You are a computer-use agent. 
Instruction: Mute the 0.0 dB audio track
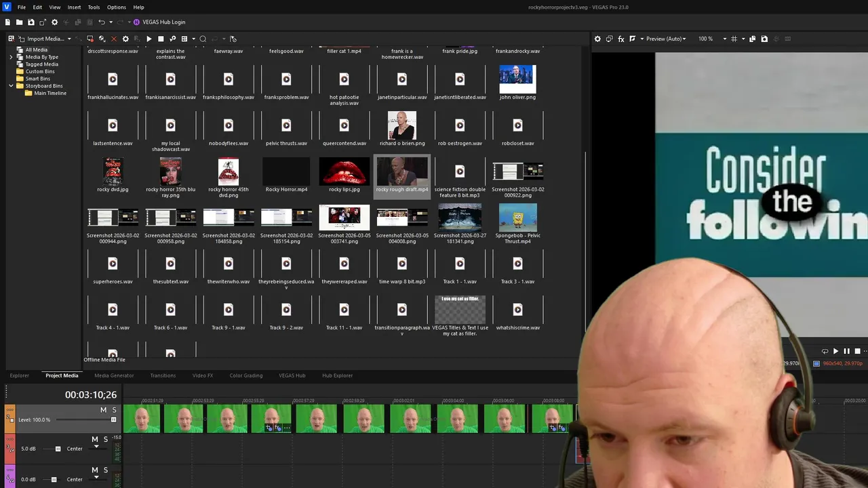click(x=95, y=470)
